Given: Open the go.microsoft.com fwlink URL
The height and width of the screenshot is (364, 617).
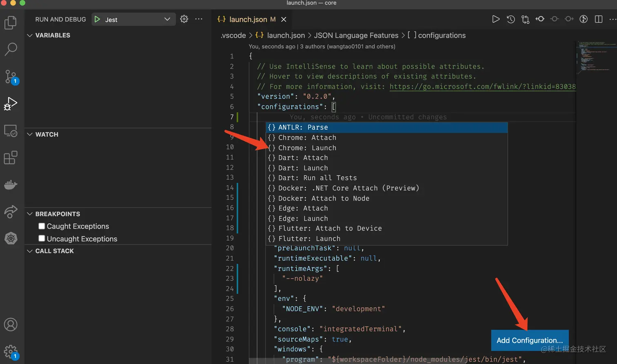Looking at the screenshot, I should coord(482,87).
